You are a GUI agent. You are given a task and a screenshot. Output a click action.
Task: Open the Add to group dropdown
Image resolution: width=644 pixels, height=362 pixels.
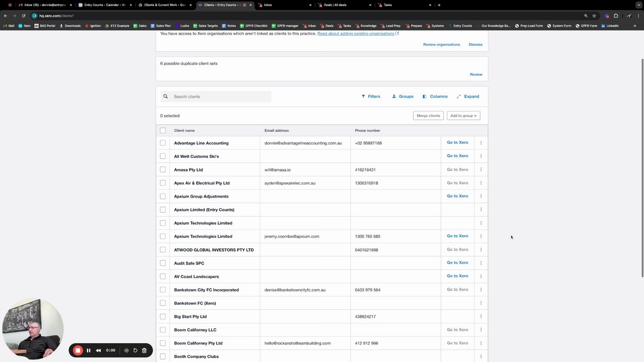463,116
